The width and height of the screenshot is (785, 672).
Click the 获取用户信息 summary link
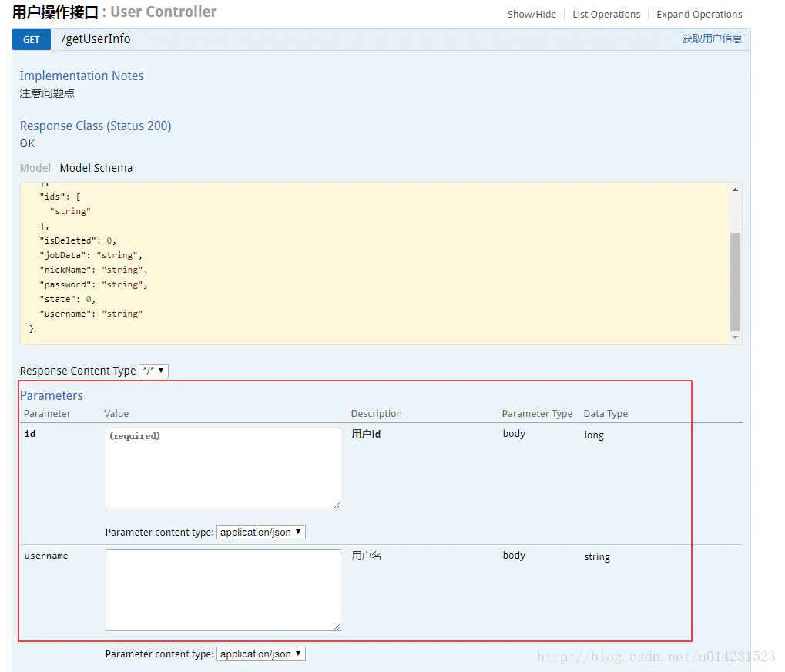coord(712,39)
